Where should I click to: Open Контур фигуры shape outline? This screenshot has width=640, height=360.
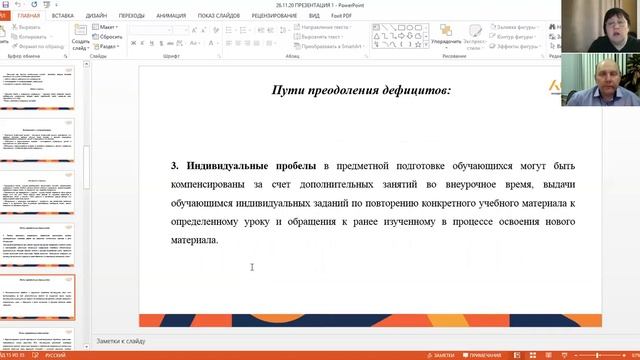513,37
